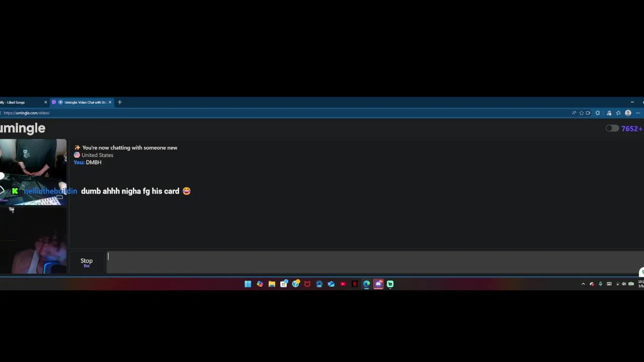Open the browser extensions menu
644x362 pixels.
point(598,113)
